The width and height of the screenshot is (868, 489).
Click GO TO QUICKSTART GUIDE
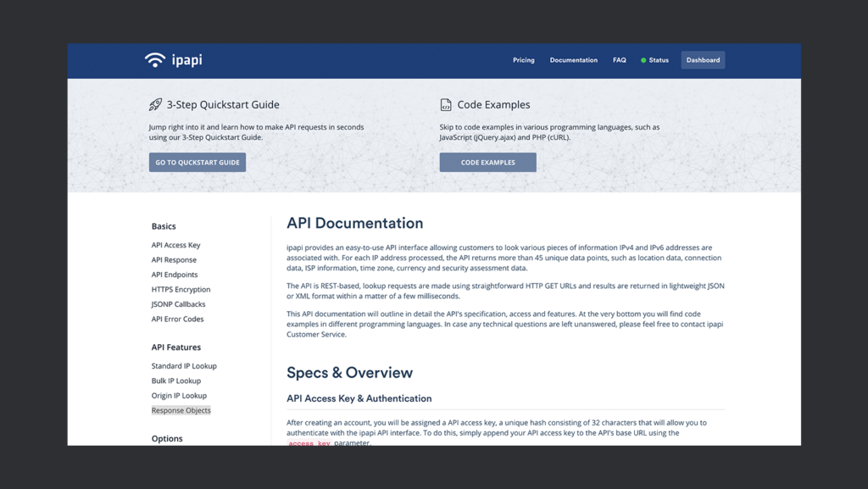click(x=197, y=162)
